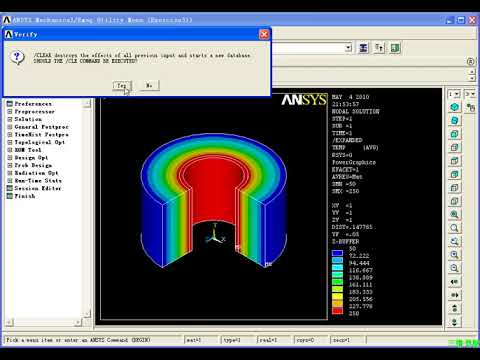Switch to Front View icon
The height and width of the screenshot is (360, 480).
tap(454, 134)
